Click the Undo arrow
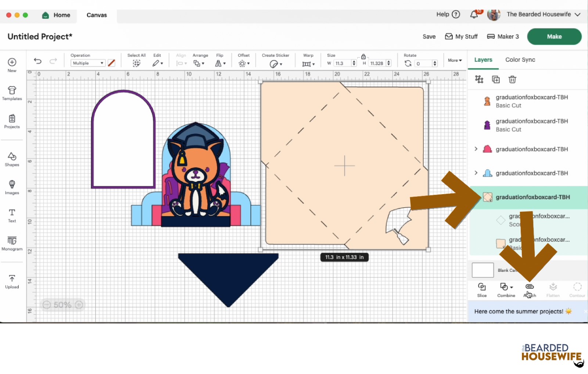Screen dimensions: 588x374 [37, 61]
